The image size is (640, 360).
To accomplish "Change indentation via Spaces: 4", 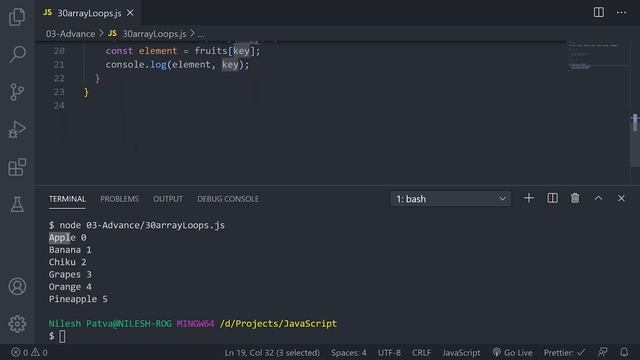I will 349,353.
